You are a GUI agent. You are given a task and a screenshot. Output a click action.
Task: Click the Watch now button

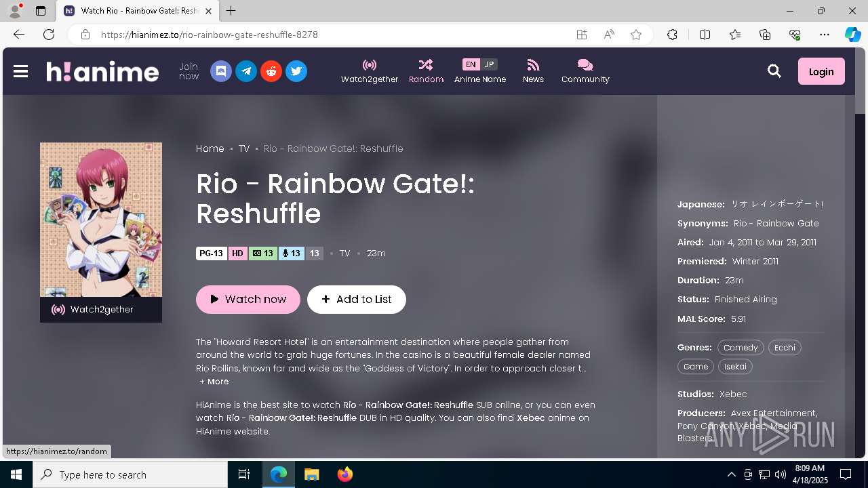pos(248,300)
